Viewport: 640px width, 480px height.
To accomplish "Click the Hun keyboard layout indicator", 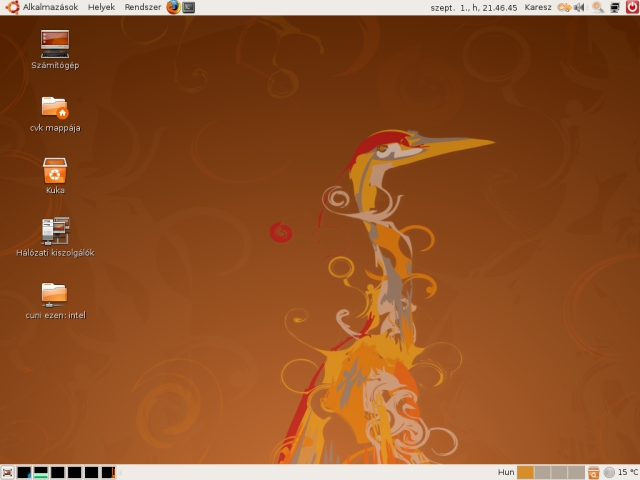I will (506, 472).
